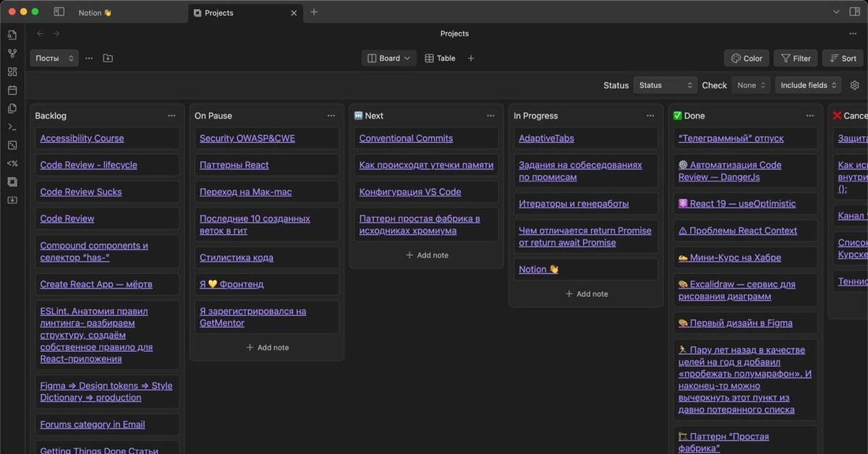Click the canvas grid icon in the ribbon
Image resolution: width=868 pixels, height=454 pixels.
12,72
